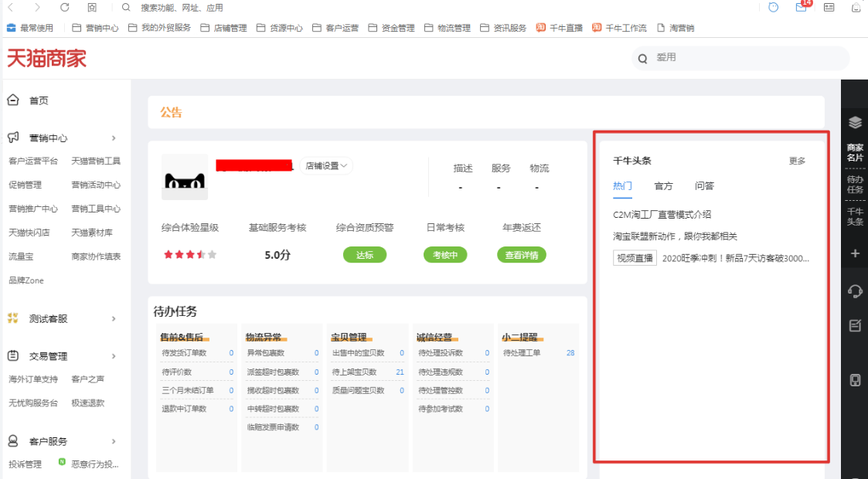Image resolution: width=868 pixels, height=479 pixels.
Task: Click the mobile phone icon on dark sidebar
Action: point(855,380)
